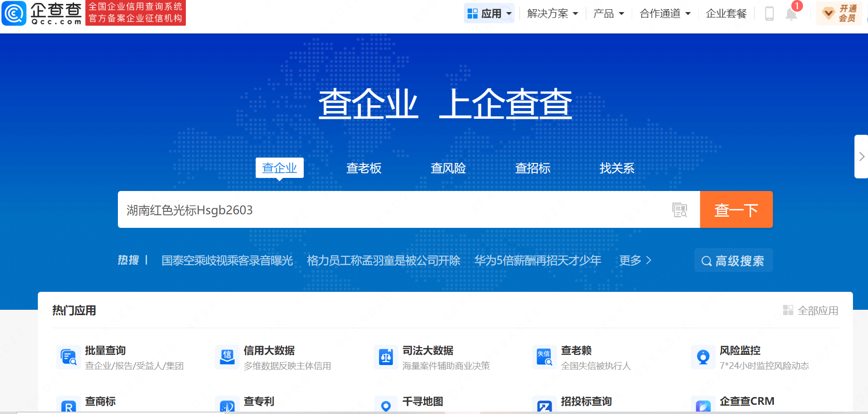The width and height of the screenshot is (868, 414).
Task: Click the 全部应用 grid icon
Action: tap(788, 310)
